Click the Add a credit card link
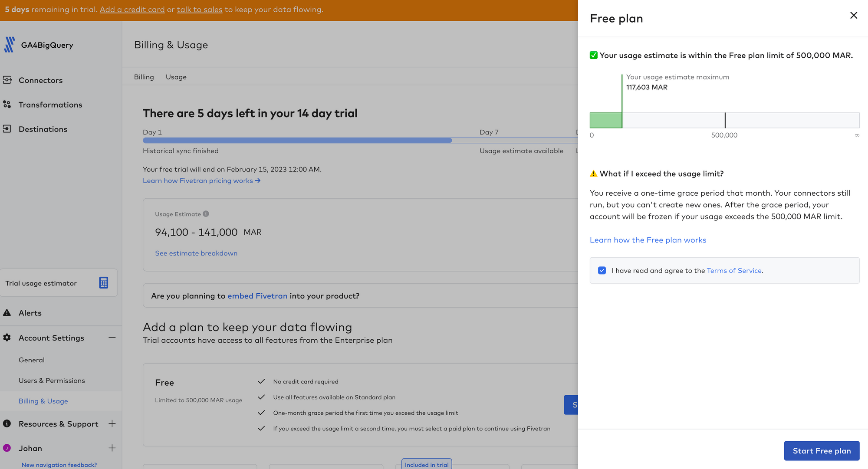This screenshot has height=469, width=868. [x=132, y=10]
